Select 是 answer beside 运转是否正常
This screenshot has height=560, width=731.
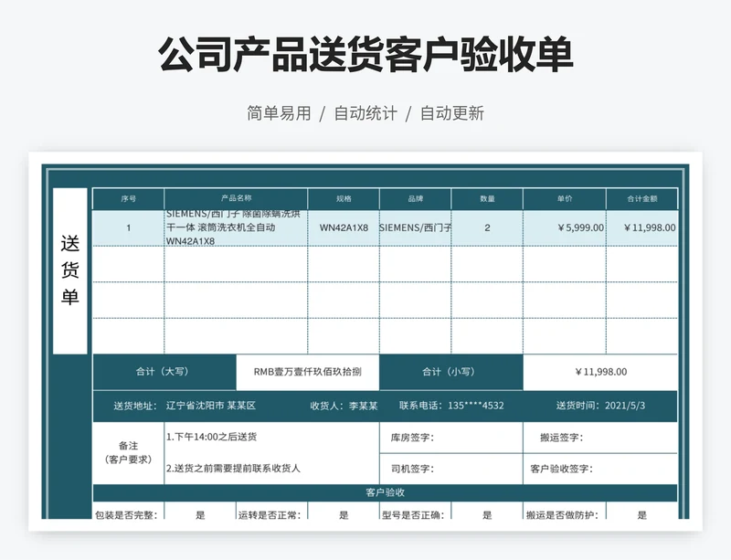(x=344, y=515)
